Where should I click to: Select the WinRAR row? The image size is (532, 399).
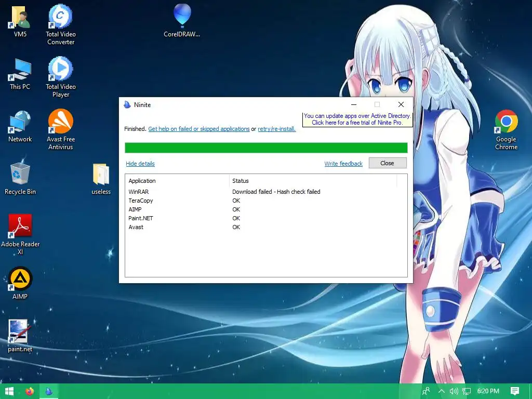point(266,192)
